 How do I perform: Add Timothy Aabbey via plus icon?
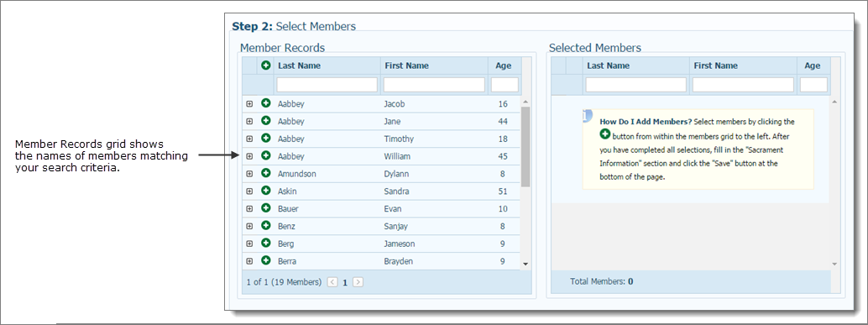tap(266, 138)
